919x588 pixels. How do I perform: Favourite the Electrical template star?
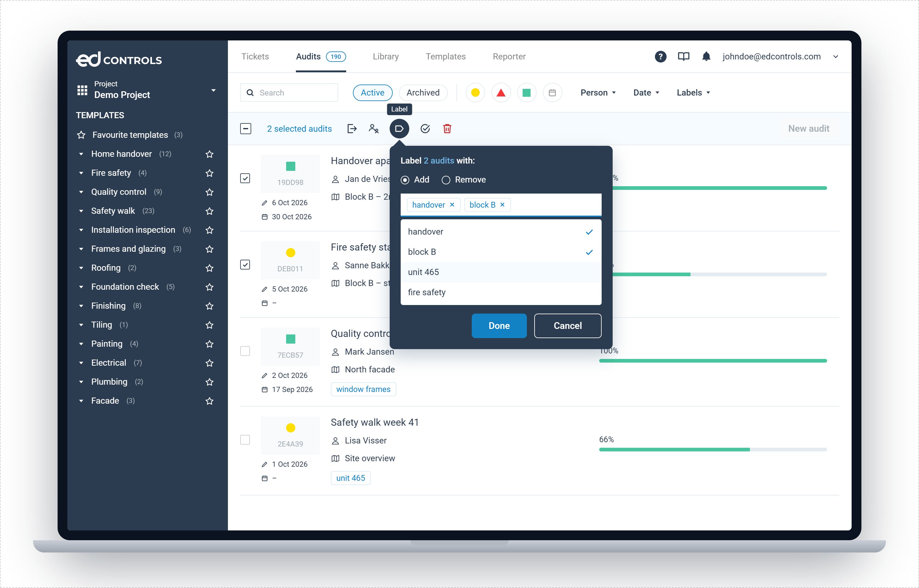point(209,363)
